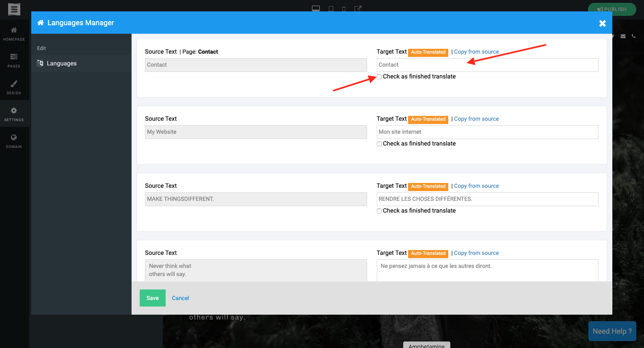
Task: Save the translations
Action: pyautogui.click(x=153, y=298)
